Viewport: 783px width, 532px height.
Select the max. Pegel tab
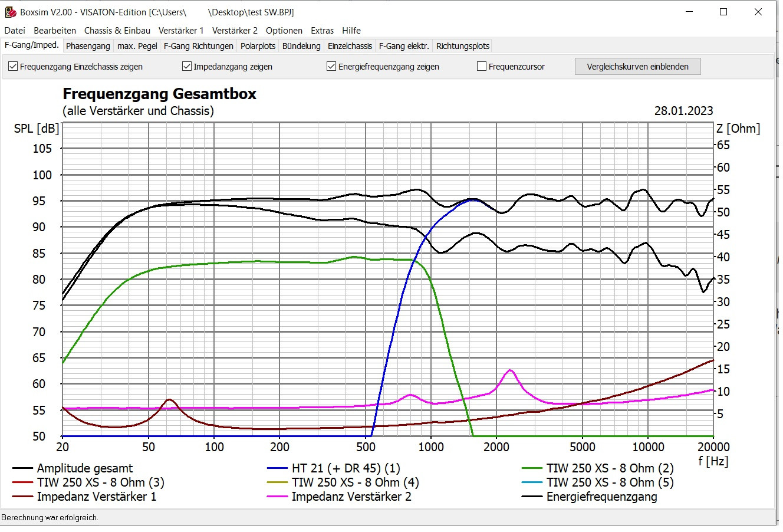click(137, 46)
